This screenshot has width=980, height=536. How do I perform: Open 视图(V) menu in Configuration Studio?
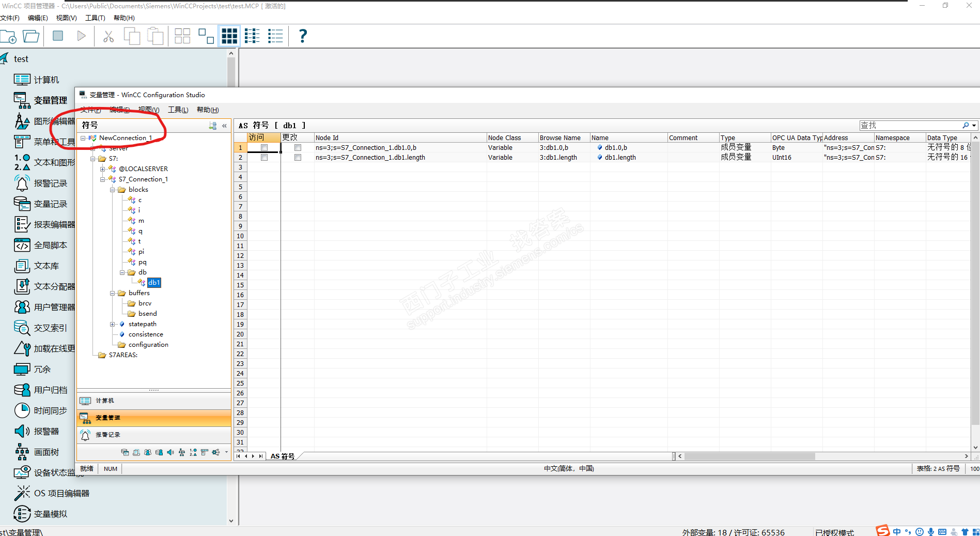(x=149, y=110)
